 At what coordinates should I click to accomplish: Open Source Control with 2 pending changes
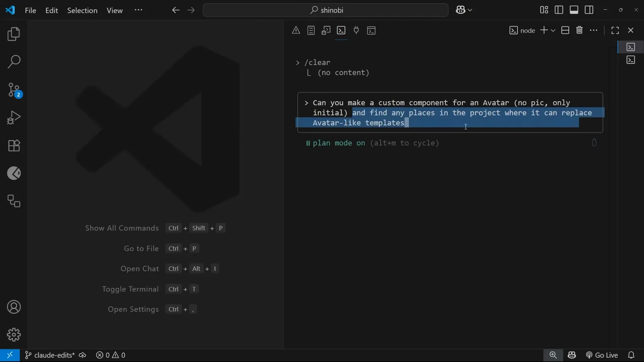[x=14, y=90]
